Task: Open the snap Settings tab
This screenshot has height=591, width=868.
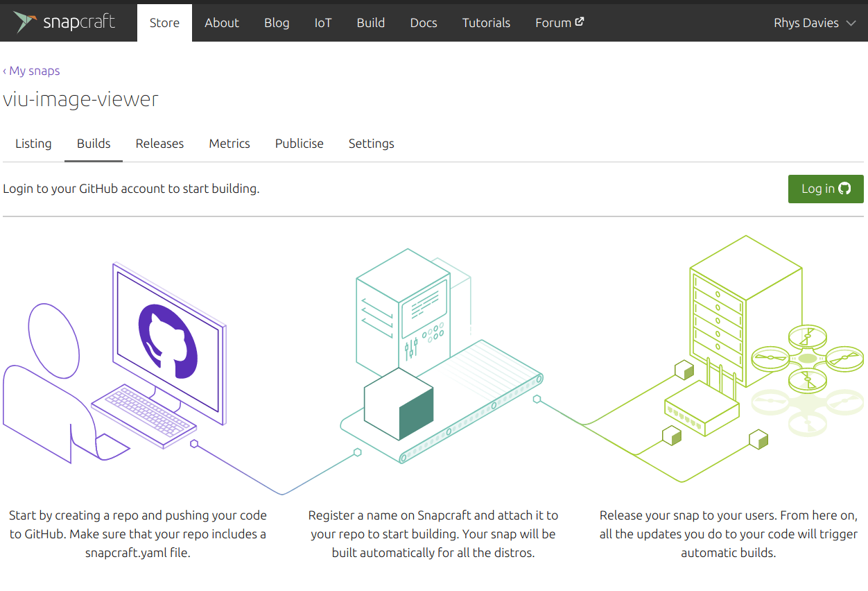Action: pos(371,144)
